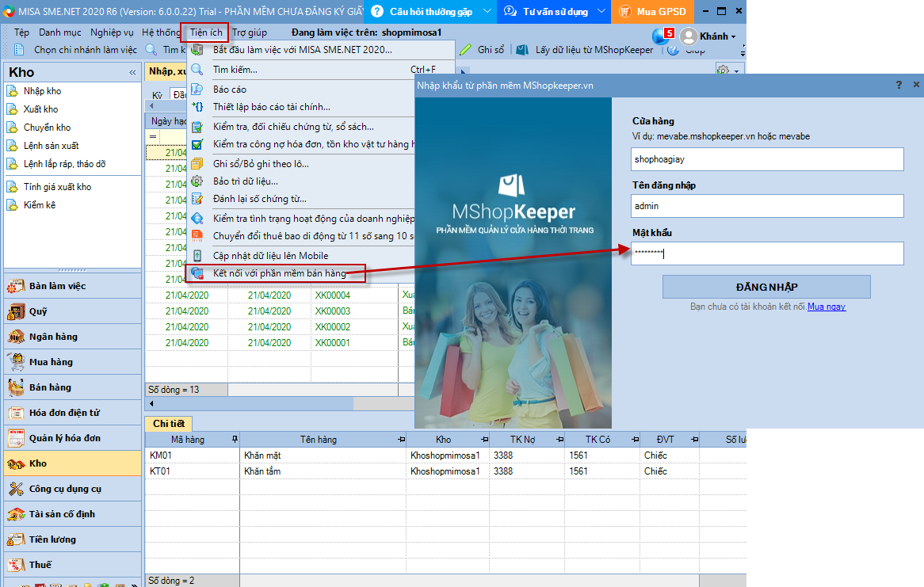
Task: Expand Câu hỏi thường gặp dropdown arrow
Action: coord(487,11)
